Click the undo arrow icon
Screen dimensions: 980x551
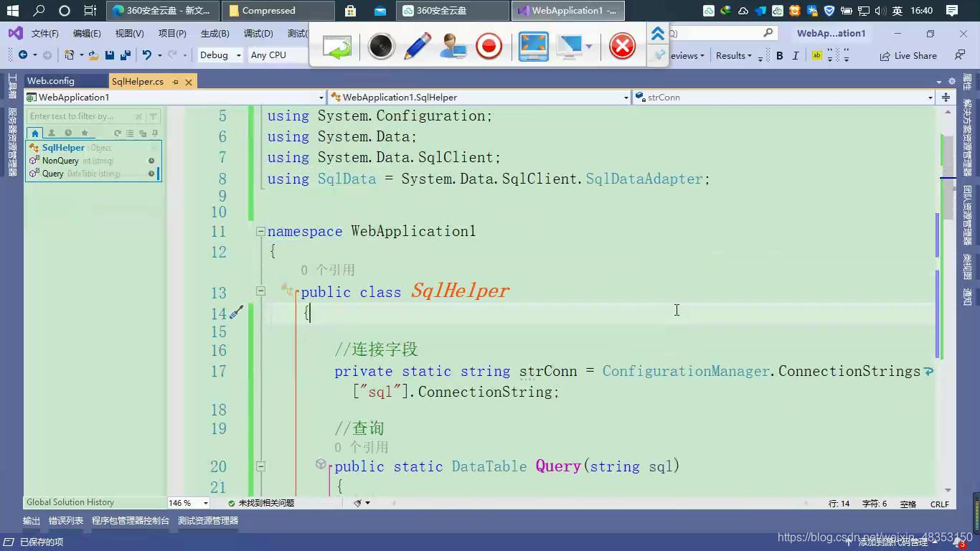147,55
